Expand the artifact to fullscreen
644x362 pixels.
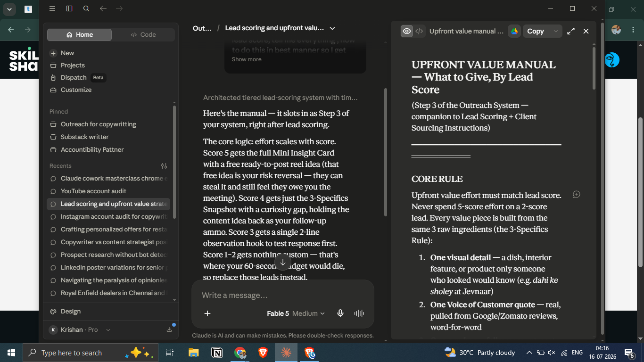point(571,31)
